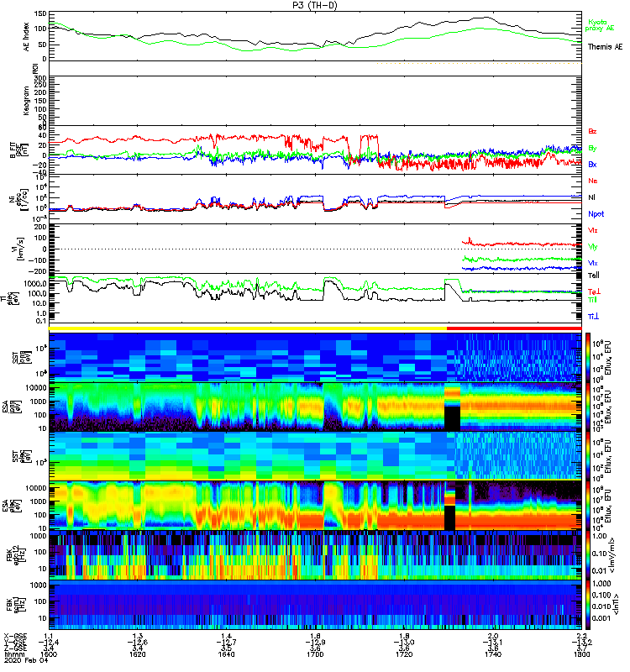Click the blue Bx legend label
The width and height of the screenshot is (630, 672).
[x=592, y=164]
